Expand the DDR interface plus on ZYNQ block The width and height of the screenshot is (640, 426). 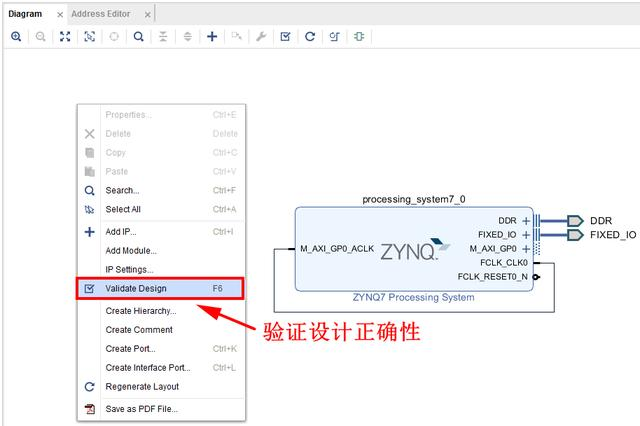tap(526, 221)
